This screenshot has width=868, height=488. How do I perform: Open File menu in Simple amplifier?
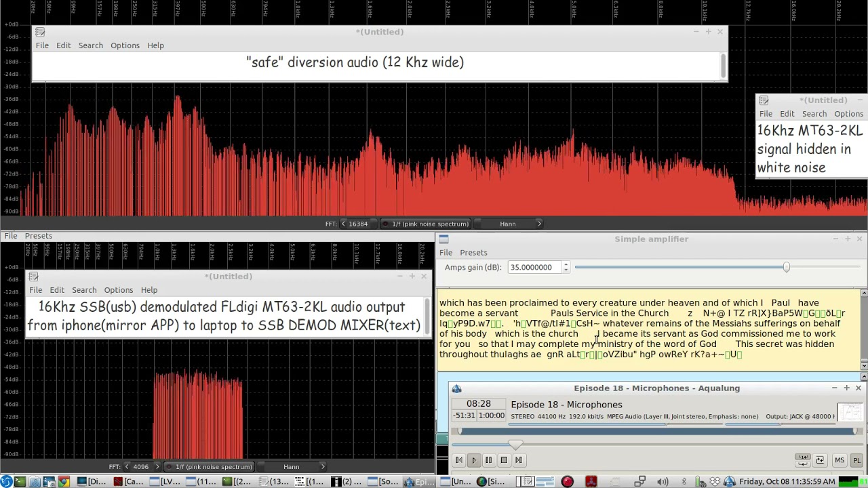coord(446,252)
